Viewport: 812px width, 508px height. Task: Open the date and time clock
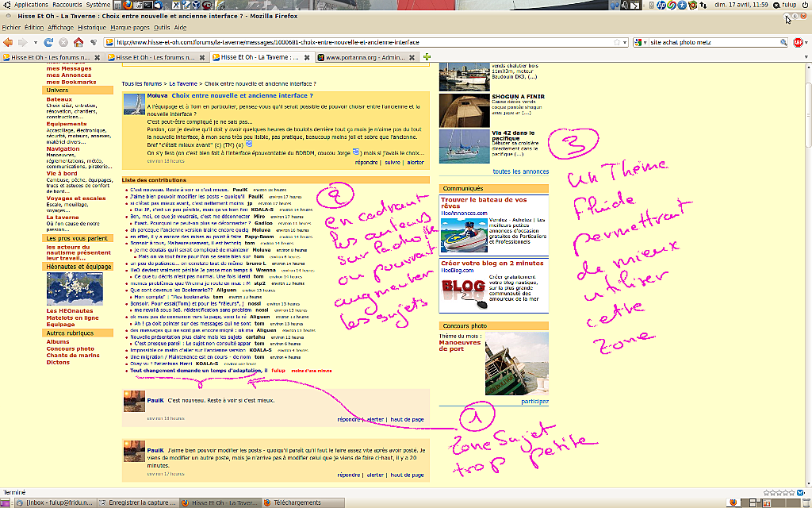pos(741,5)
